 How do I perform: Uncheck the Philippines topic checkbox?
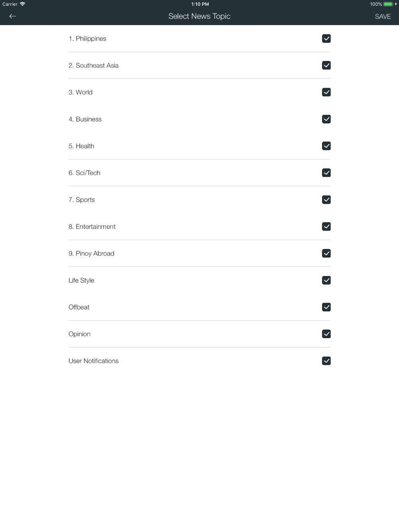coord(326,39)
